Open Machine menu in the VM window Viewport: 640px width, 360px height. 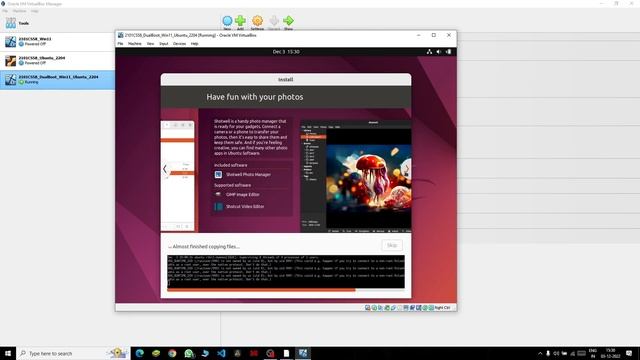[x=135, y=44]
